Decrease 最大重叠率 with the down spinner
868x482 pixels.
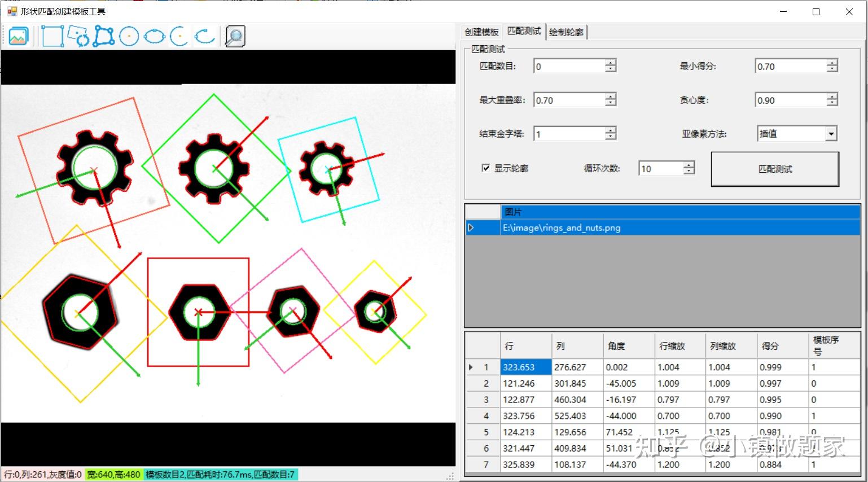(610, 103)
